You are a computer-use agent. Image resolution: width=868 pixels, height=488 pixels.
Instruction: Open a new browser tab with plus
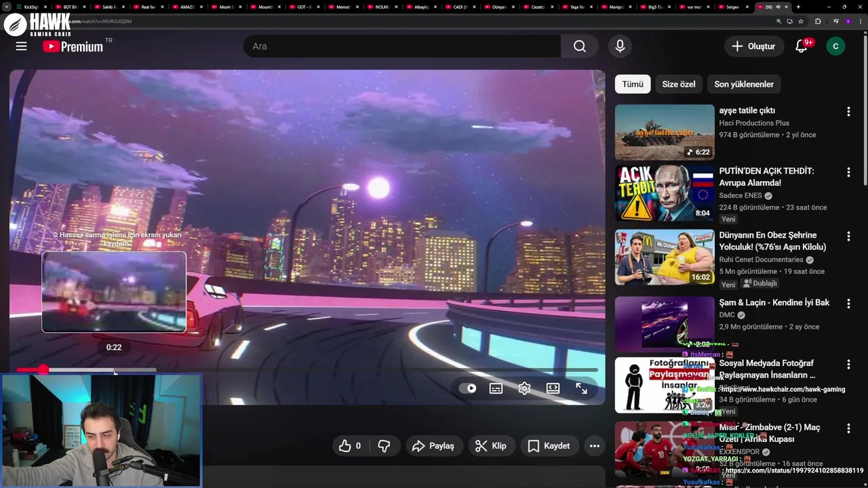tap(798, 7)
